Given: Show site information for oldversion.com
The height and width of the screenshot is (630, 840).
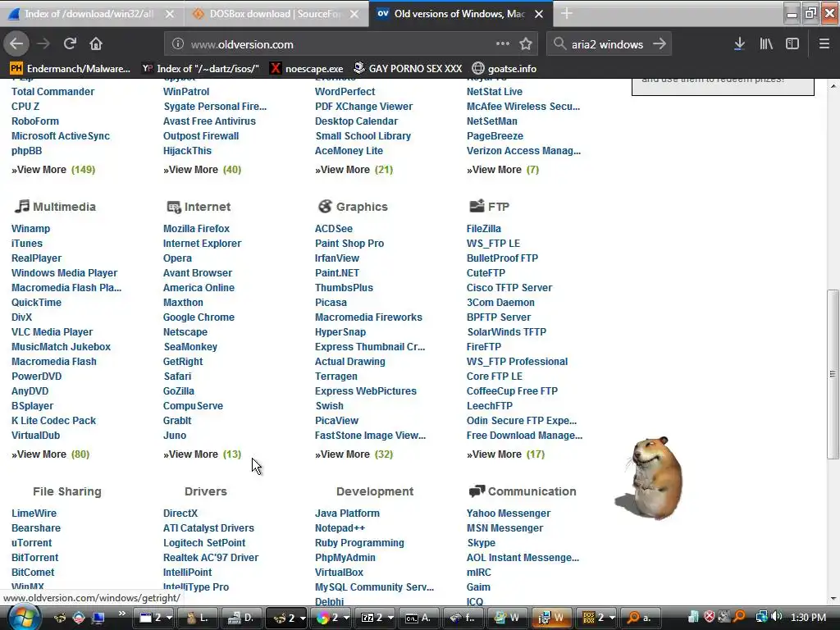Looking at the screenshot, I should [x=178, y=44].
